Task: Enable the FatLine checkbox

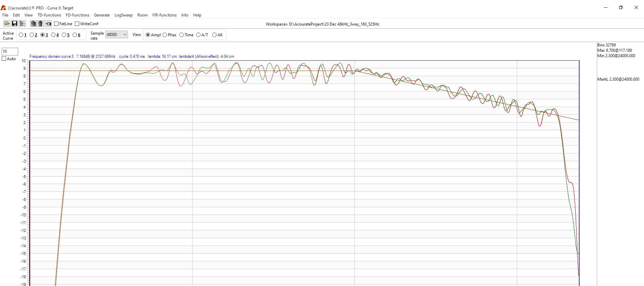Action: click(56, 24)
